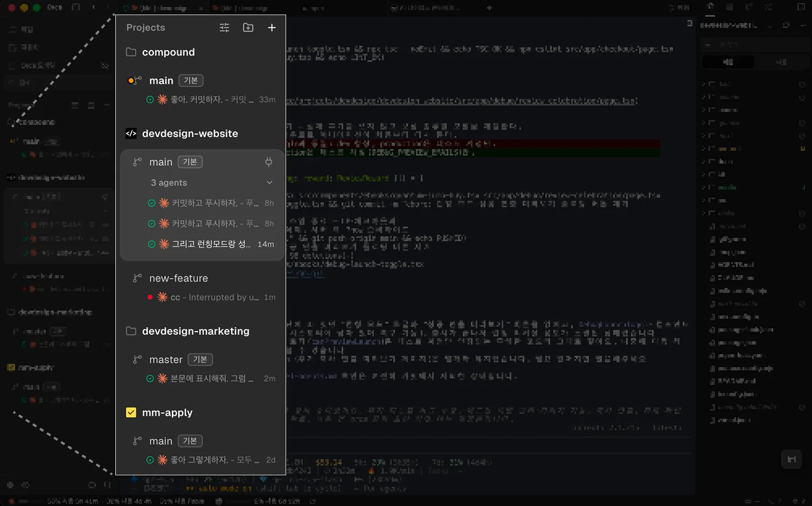
Task: Click the branch icon beside master
Action: tap(137, 360)
